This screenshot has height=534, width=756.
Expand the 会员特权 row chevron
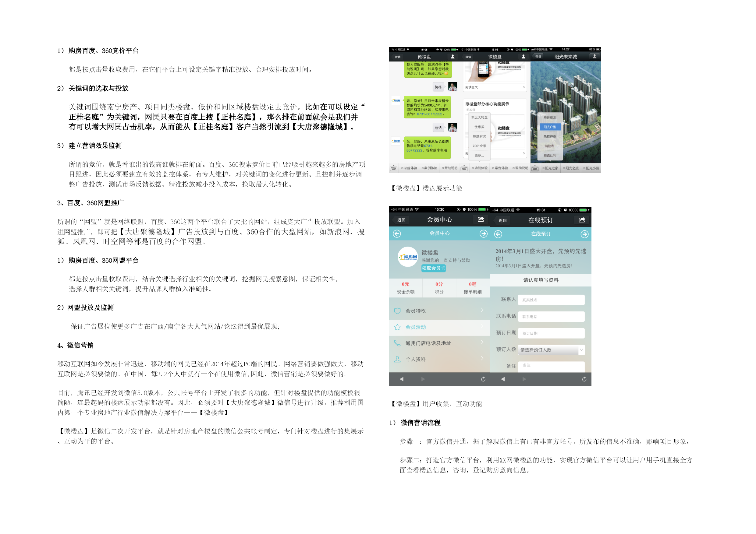pyautogui.click(x=482, y=310)
